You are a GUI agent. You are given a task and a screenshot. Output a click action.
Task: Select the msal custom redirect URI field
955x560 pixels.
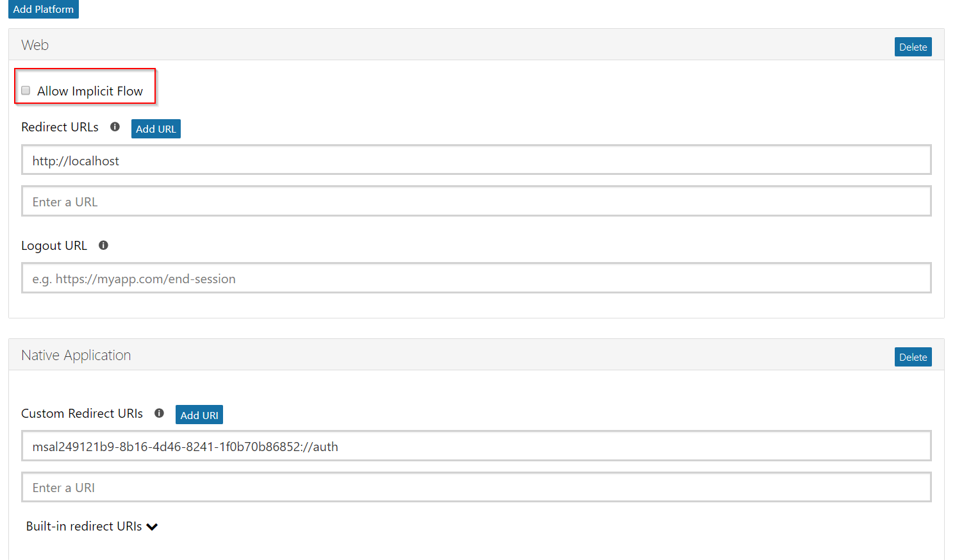(476, 446)
